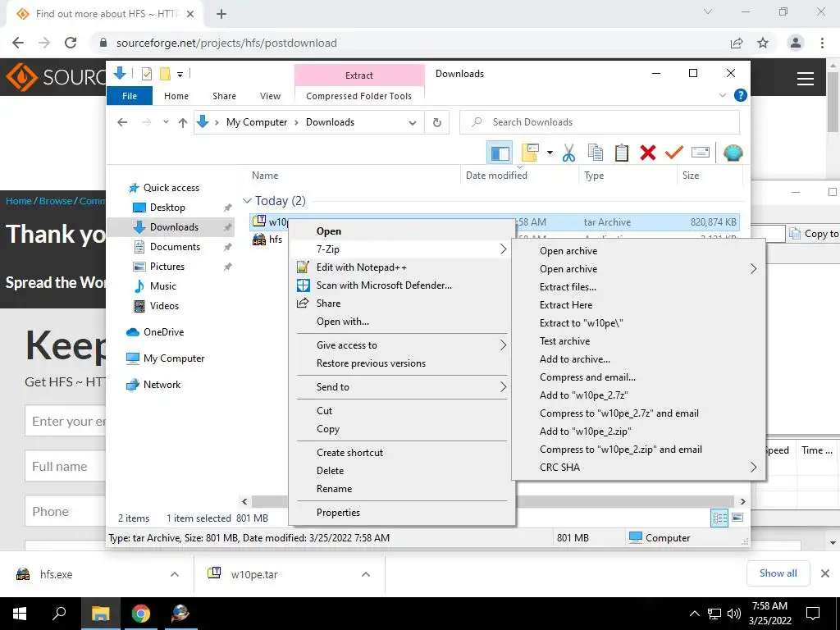Select Network in the navigation pane
Screen dimensions: 840x630
pos(162,384)
